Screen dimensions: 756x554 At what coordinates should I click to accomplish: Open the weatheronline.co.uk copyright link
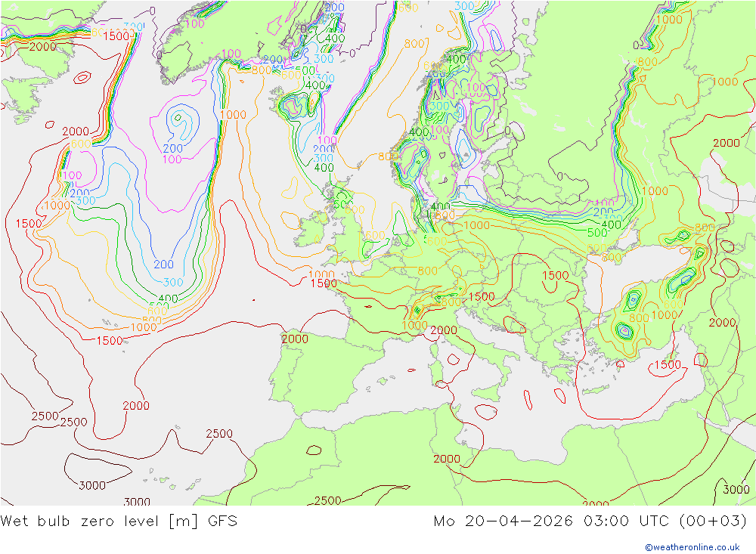[692, 547]
